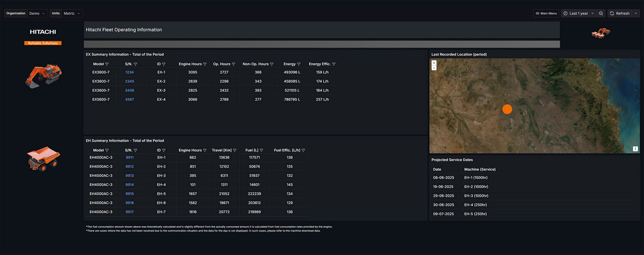This screenshot has width=644, height=255.
Task: Open the map info attribution button
Action: coord(635,149)
